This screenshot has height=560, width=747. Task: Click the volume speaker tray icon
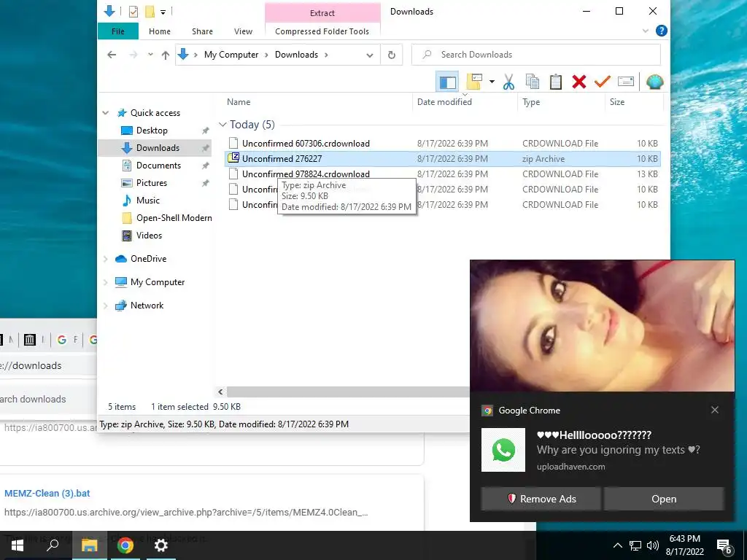[653, 545]
